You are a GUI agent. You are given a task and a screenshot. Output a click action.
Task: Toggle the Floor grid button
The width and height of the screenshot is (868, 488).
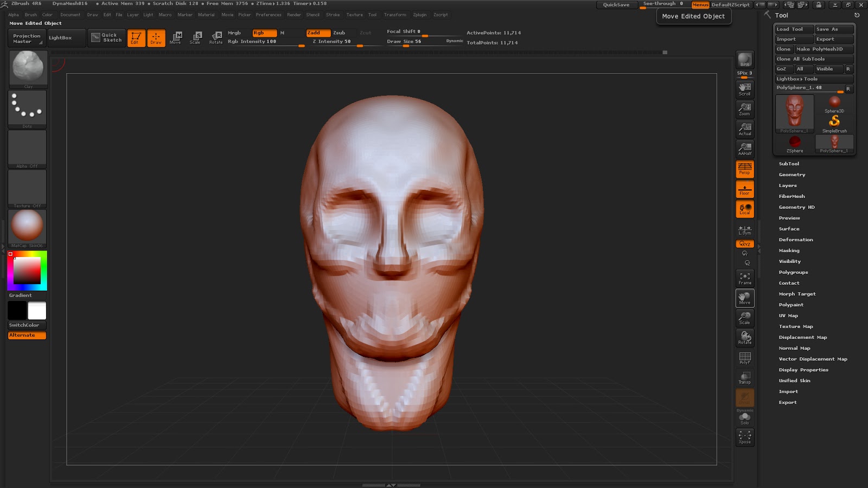745,189
